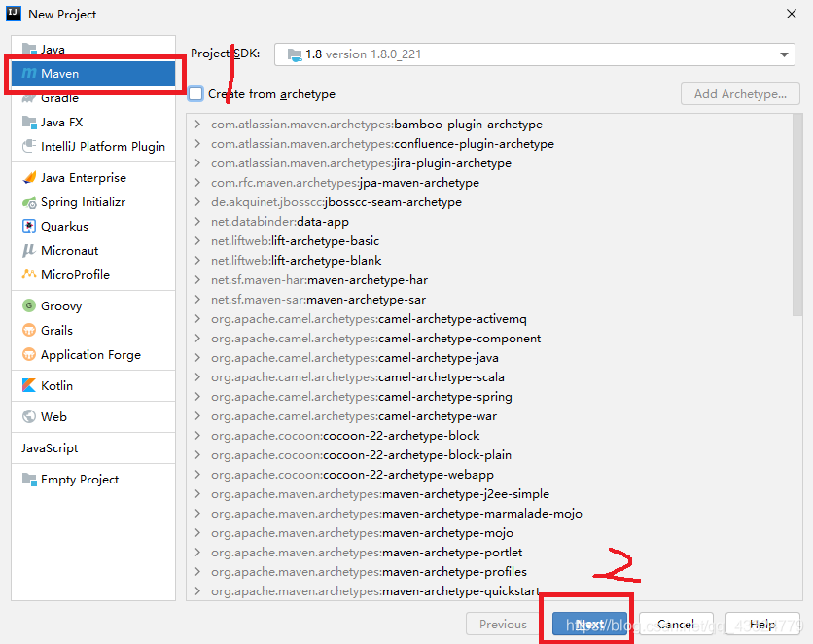Image resolution: width=813 pixels, height=644 pixels.
Task: Click the archetype list vertical scrollbar
Action: click(797, 215)
